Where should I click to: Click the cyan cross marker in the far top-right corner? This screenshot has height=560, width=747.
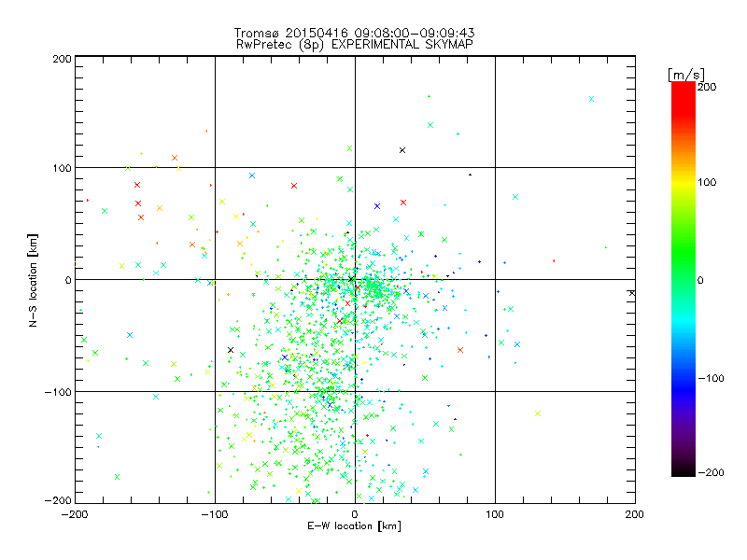point(591,99)
